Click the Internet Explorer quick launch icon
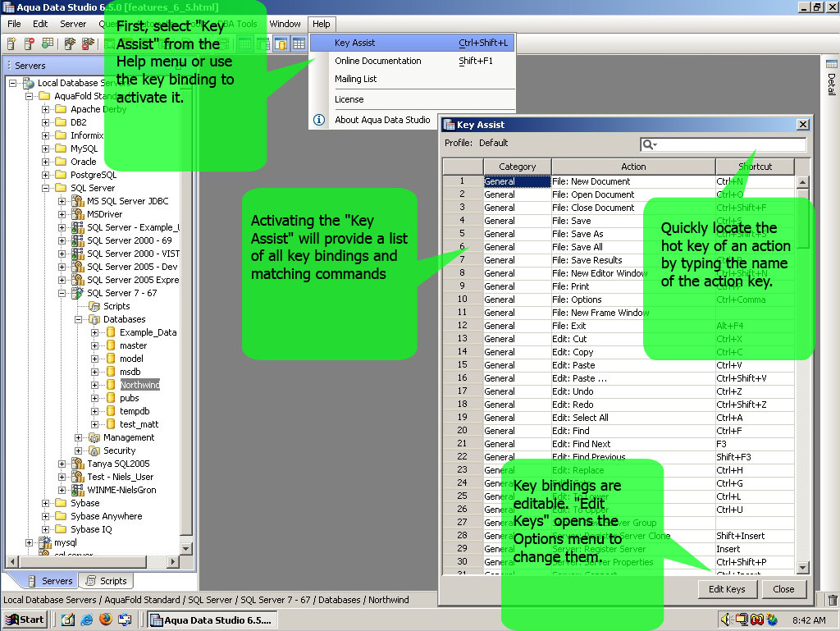The image size is (840, 631). (x=87, y=620)
